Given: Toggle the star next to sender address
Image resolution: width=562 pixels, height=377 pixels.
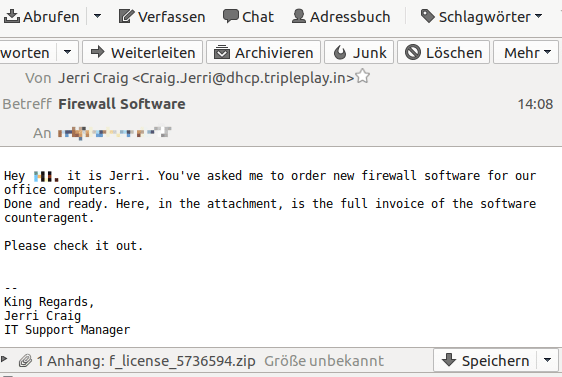Looking at the screenshot, I should (363, 76).
